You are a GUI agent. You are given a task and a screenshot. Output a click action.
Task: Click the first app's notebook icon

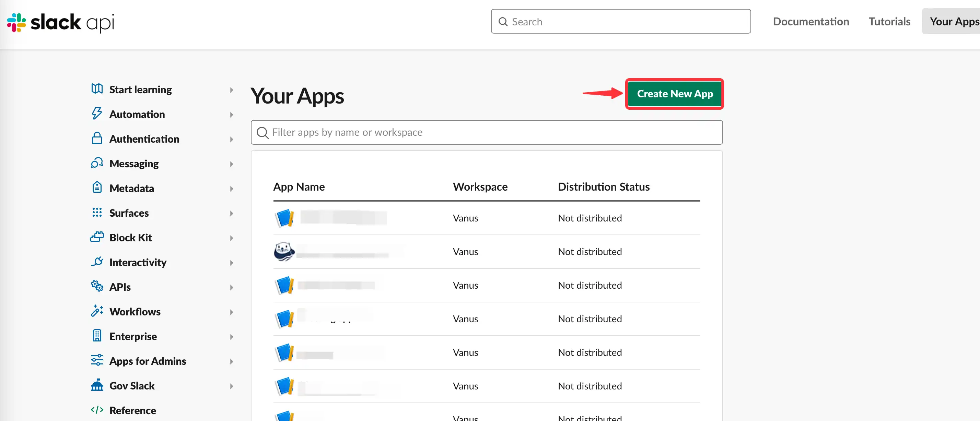pos(284,218)
